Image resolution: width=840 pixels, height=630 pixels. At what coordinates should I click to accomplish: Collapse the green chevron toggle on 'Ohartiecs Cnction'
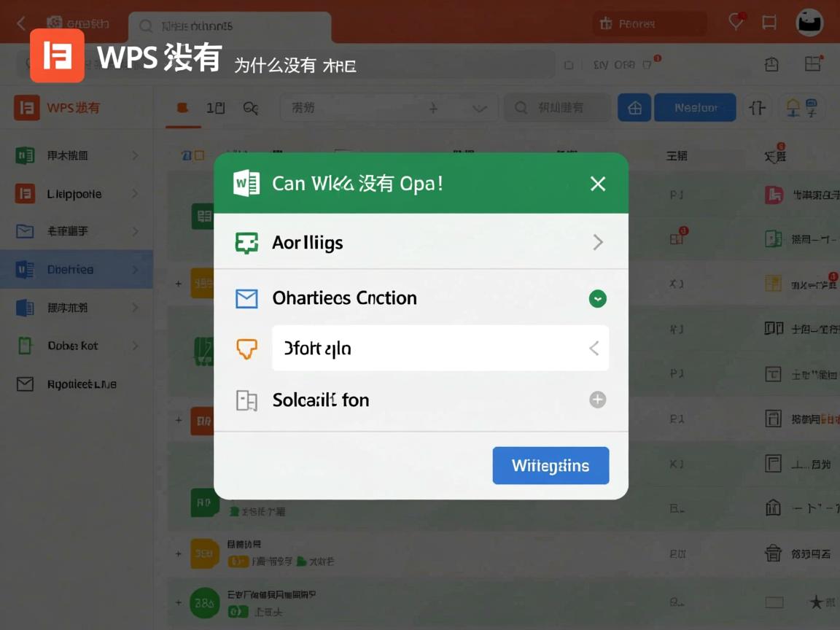(597, 298)
